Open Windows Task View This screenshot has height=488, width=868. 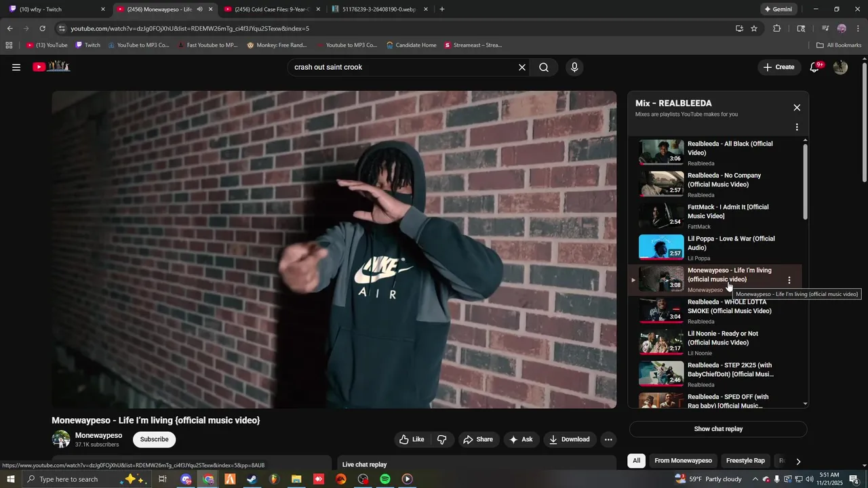coord(163,479)
